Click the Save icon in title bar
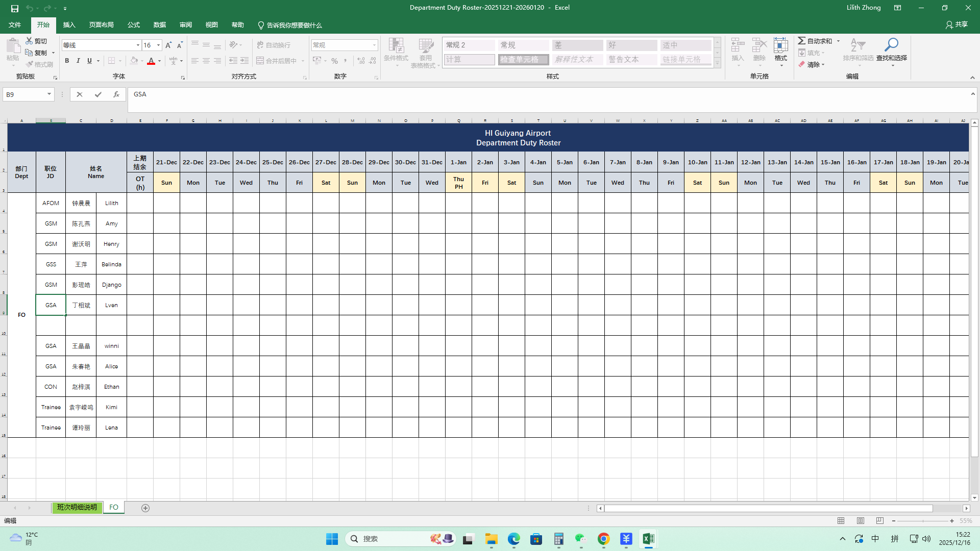This screenshot has width=980, height=551. pos(15,8)
